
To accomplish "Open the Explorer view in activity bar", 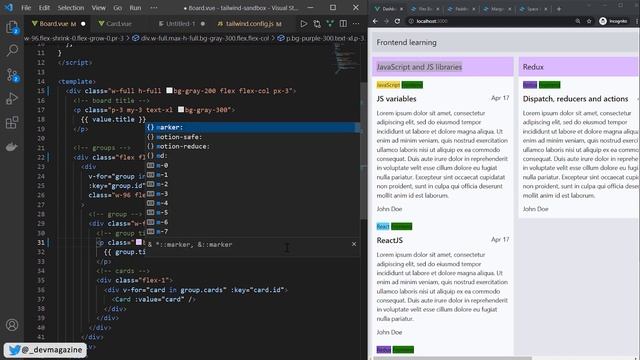I will point(12,27).
